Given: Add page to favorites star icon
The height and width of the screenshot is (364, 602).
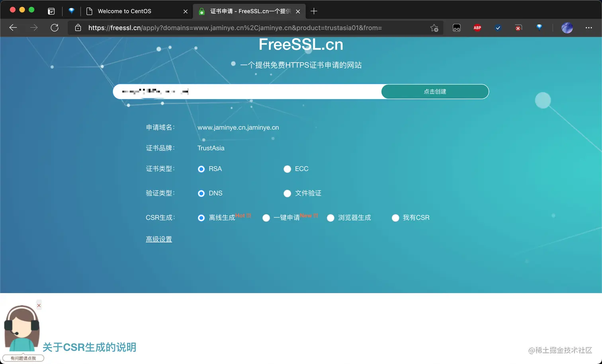Looking at the screenshot, I should pyautogui.click(x=434, y=28).
